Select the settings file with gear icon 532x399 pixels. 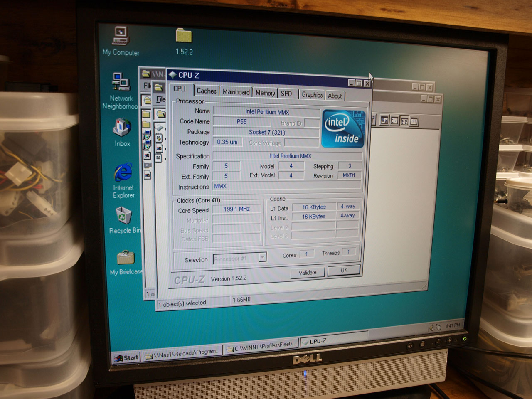pyautogui.click(x=159, y=138)
